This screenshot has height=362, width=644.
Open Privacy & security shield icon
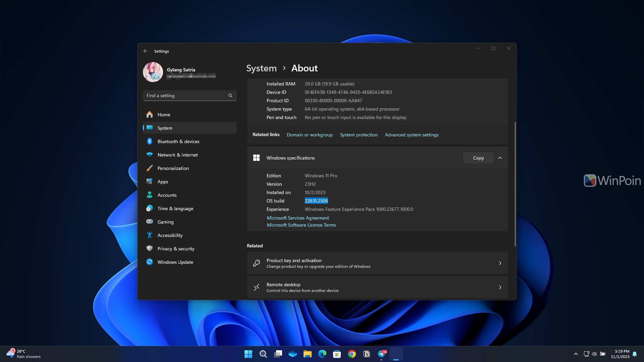click(150, 249)
